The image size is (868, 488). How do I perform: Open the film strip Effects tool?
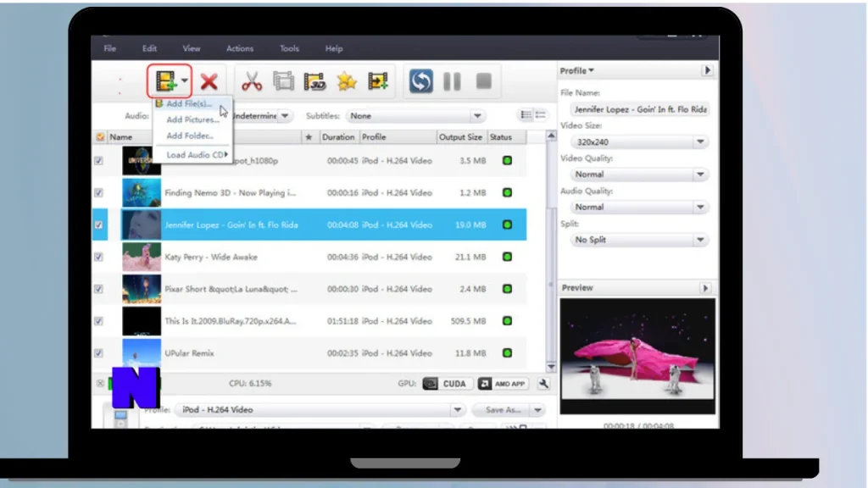point(283,81)
